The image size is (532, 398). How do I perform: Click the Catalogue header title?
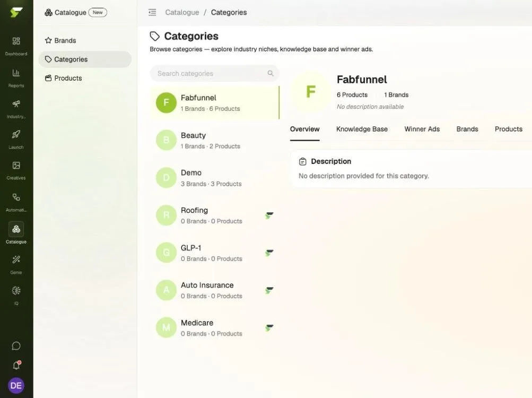(70, 13)
